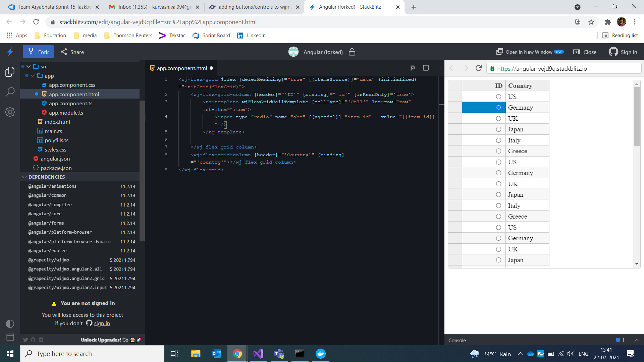Image resolution: width=644 pixels, height=362 pixels.
Task: Toggle the light/dark theme icon
Action: tap(10, 323)
